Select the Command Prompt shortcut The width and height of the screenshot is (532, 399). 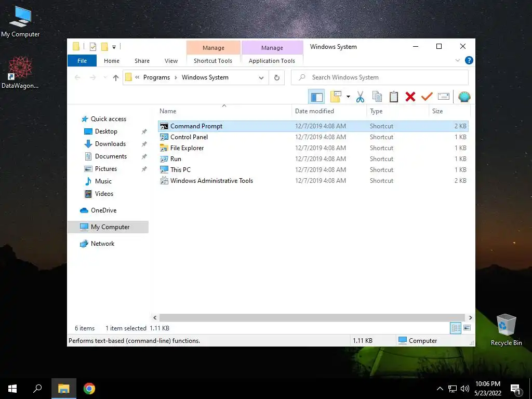[313, 126]
